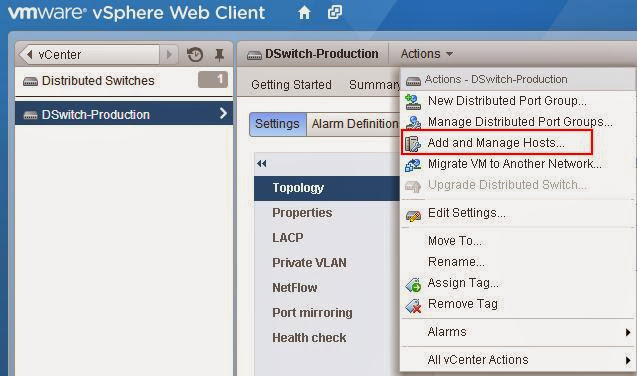Screen dimensions: 637x376
Task: Select Health check in settings list
Action: pyautogui.click(x=309, y=337)
